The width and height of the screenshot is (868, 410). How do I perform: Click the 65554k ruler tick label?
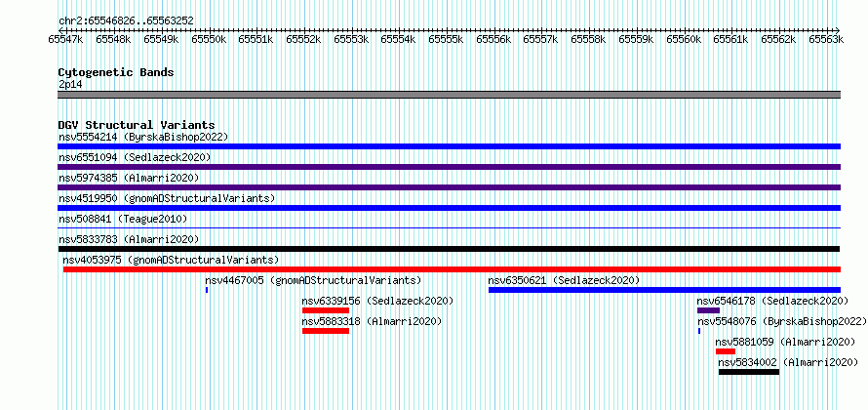(x=399, y=39)
